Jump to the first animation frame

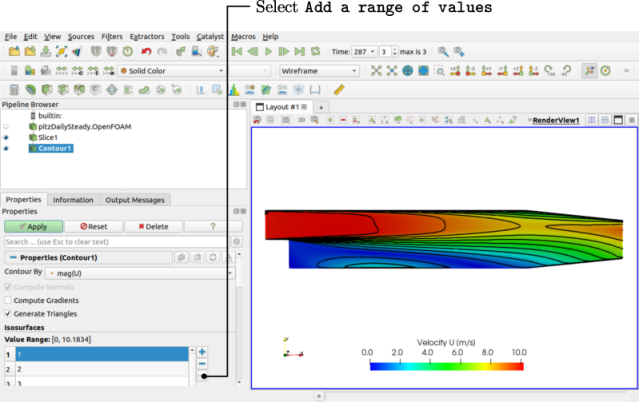[237, 51]
